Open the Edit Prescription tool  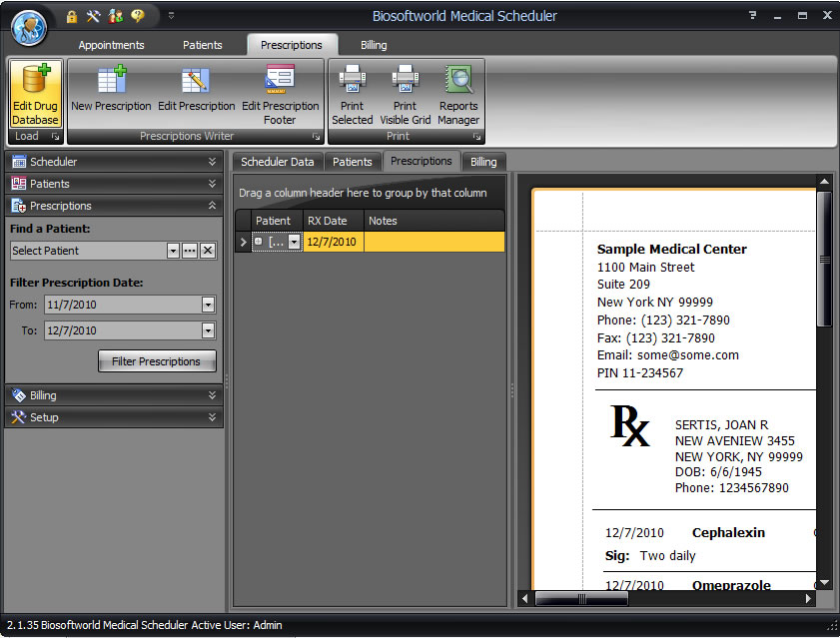point(196,89)
